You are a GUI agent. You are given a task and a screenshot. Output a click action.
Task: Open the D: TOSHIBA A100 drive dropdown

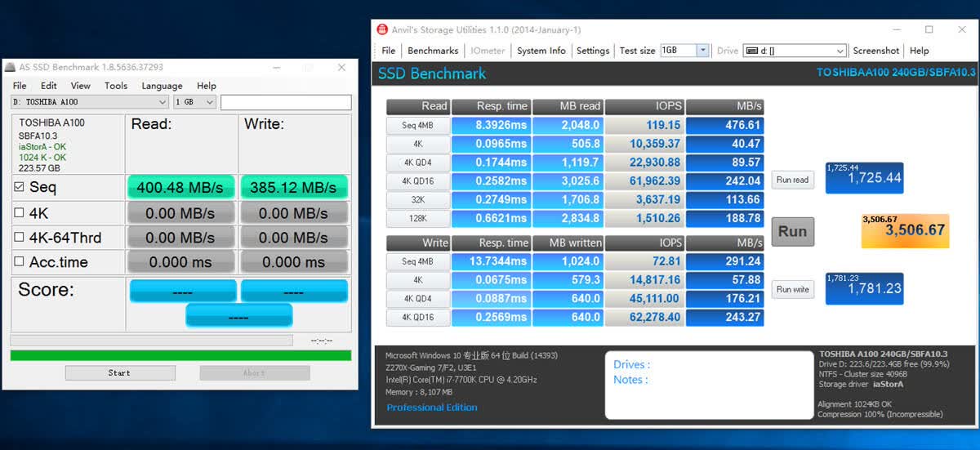point(90,102)
